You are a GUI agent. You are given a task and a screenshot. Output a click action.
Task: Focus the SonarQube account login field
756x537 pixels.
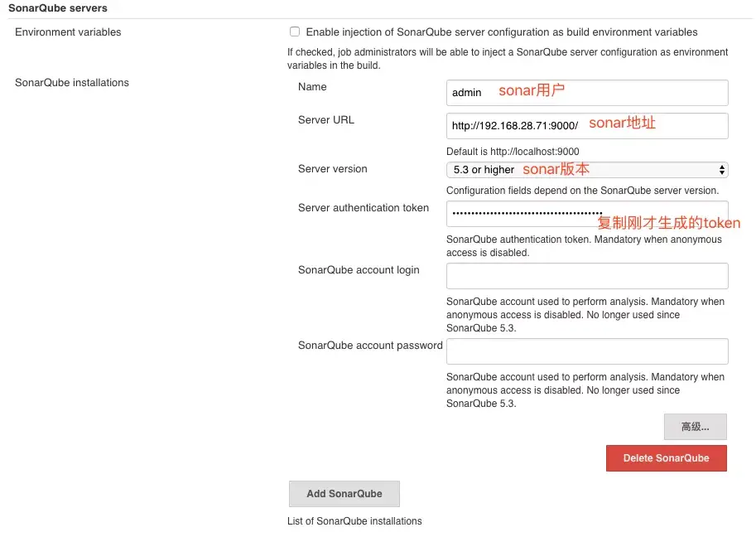click(x=586, y=276)
